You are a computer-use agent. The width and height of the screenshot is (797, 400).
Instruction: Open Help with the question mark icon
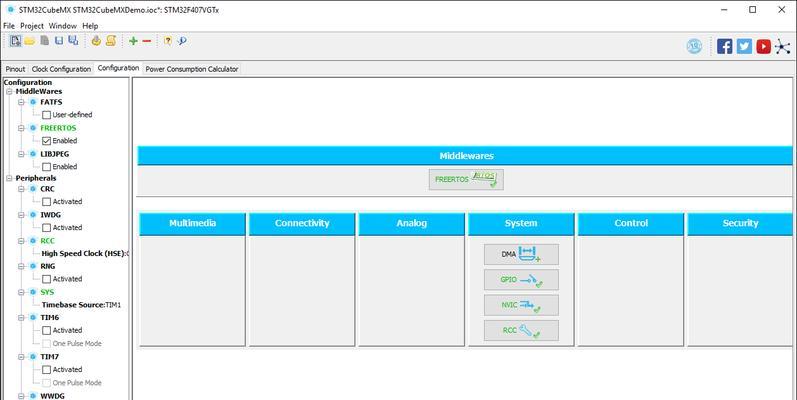tap(168, 41)
